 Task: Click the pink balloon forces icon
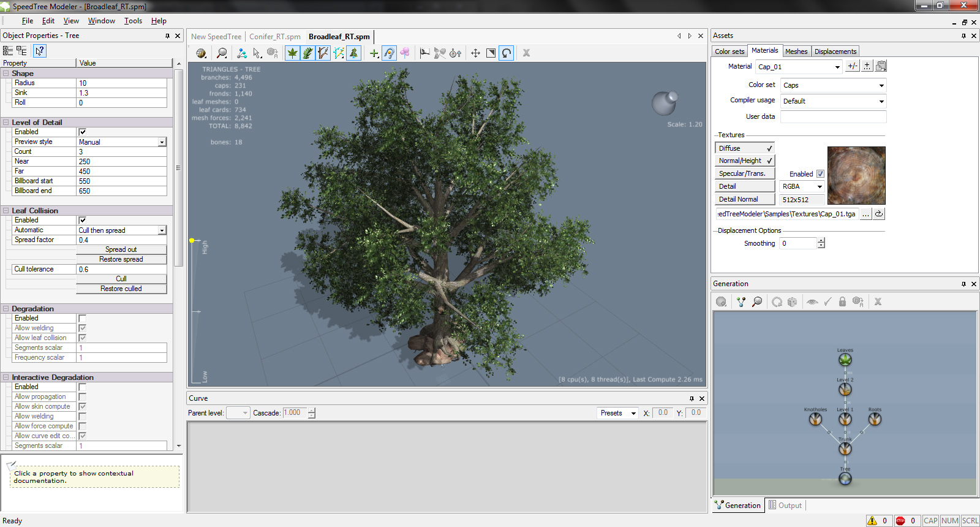click(x=405, y=53)
